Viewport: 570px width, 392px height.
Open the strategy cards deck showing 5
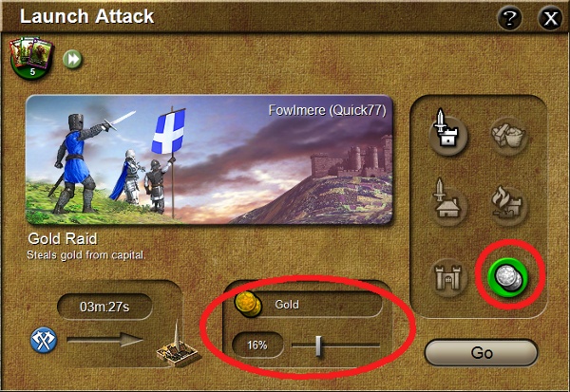tap(31, 58)
